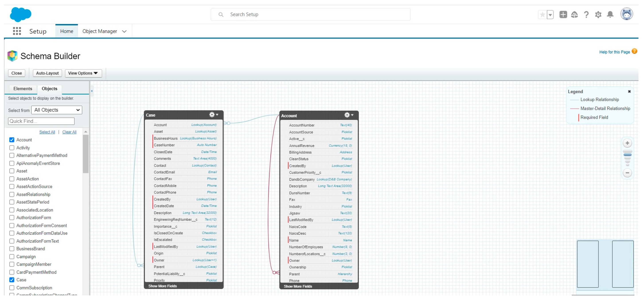Open the notifications bell
Screen dimensions: 644x300
point(610,14)
